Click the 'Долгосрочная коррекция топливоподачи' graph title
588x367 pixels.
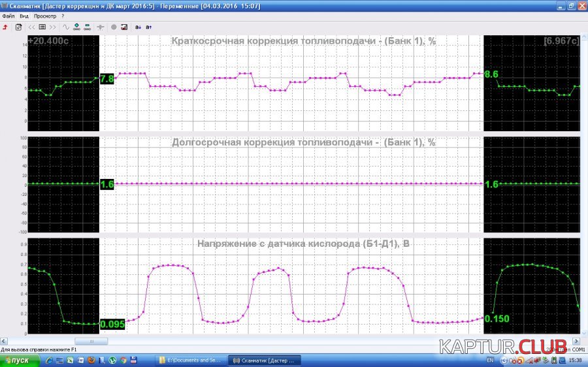click(x=303, y=142)
